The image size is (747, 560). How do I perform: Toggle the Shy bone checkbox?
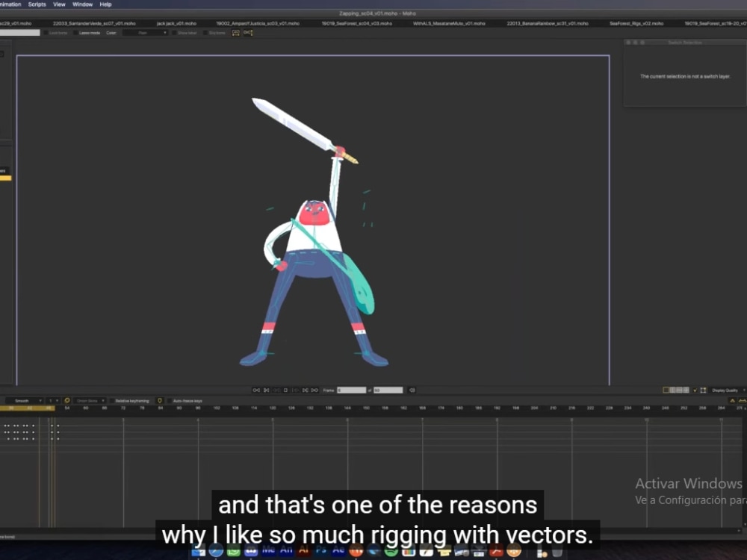click(205, 33)
